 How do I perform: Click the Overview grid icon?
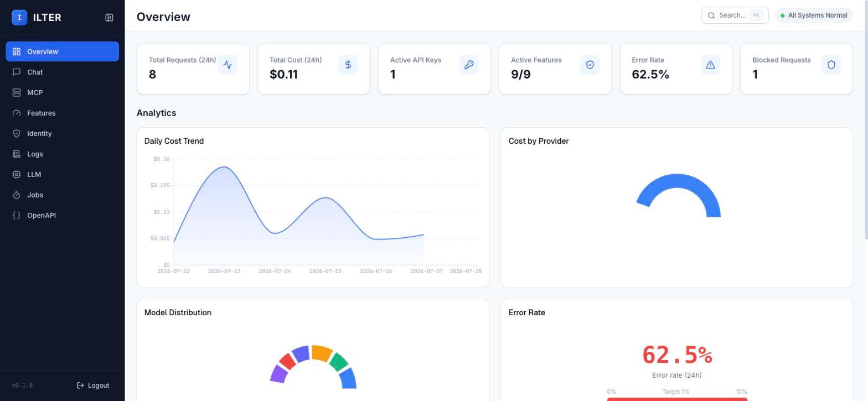[x=17, y=51]
